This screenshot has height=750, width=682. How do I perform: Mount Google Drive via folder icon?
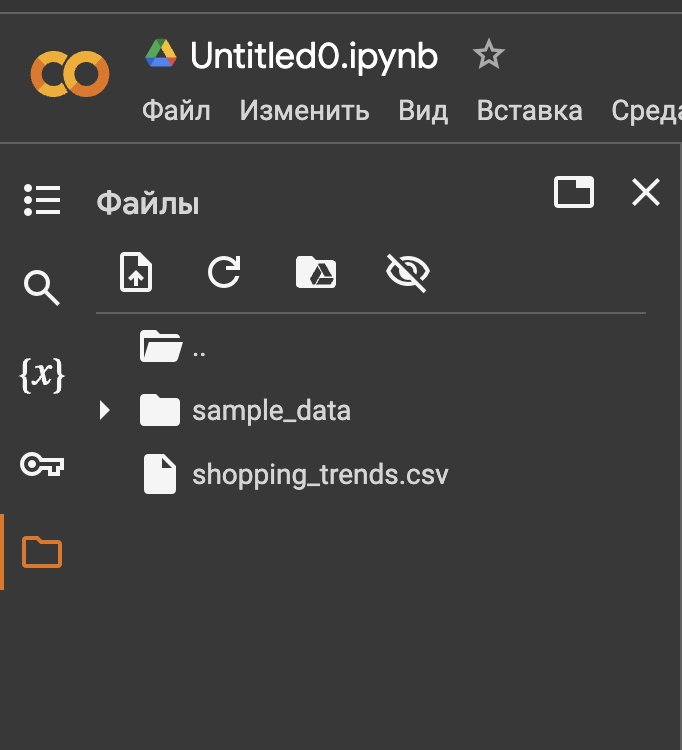[x=316, y=272]
